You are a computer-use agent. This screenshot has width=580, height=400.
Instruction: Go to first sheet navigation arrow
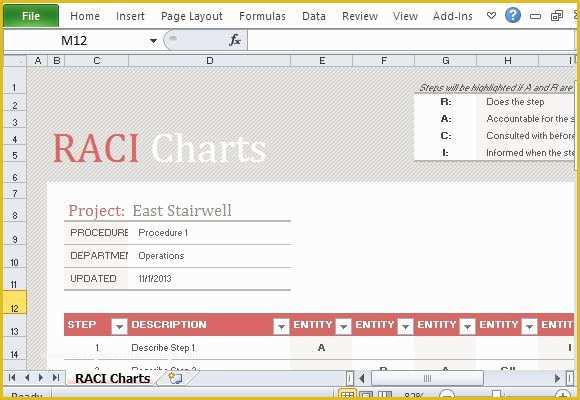tap(12, 378)
